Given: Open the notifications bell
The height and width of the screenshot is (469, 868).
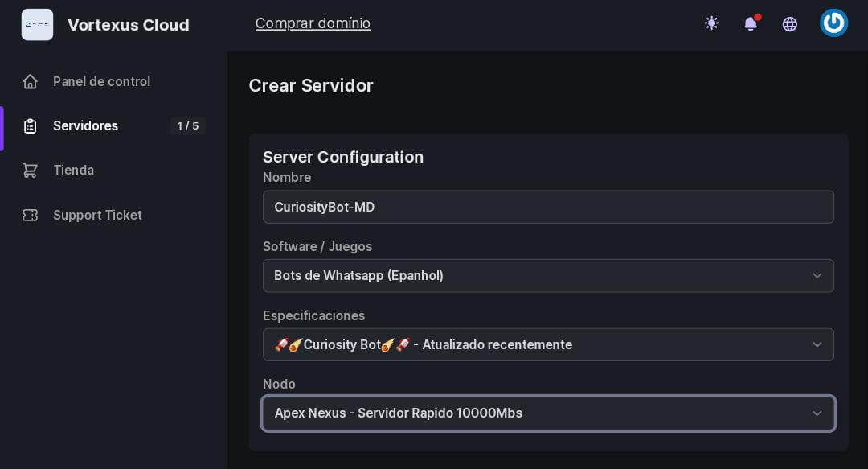Looking at the screenshot, I should (751, 23).
